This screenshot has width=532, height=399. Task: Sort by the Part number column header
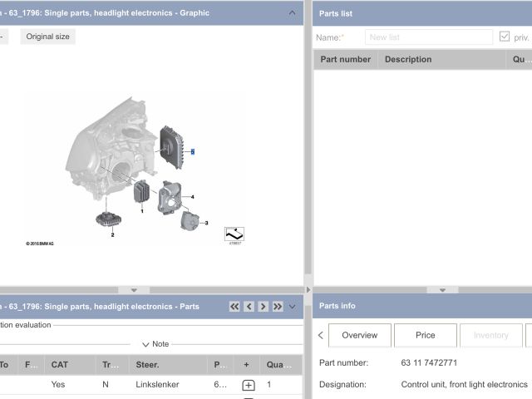tap(345, 59)
